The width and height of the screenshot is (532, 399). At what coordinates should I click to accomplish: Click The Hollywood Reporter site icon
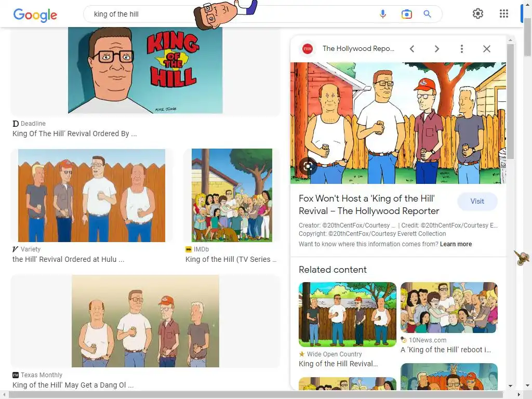308,48
